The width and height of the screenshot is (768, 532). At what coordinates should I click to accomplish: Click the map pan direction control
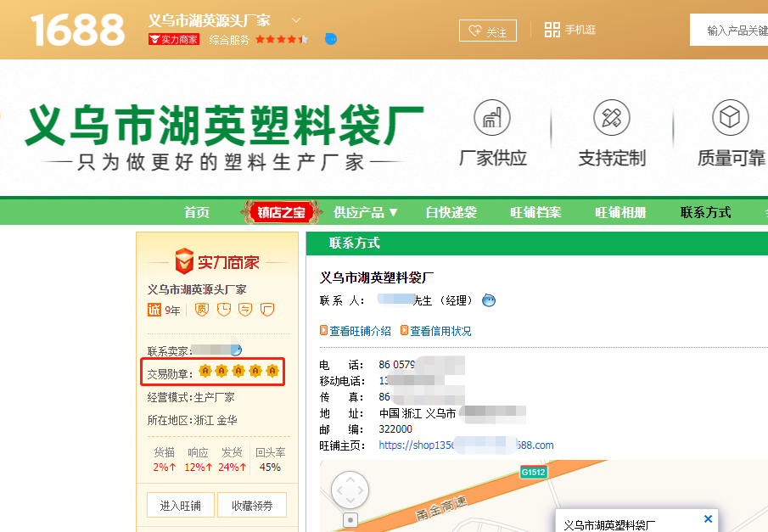(350, 490)
